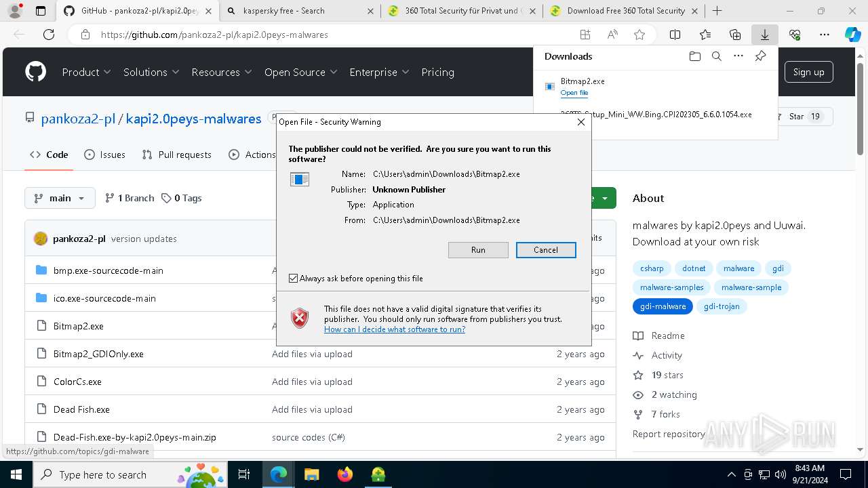The width and height of the screenshot is (868, 488).
Task: Add page to favorites star icon
Action: pos(639,35)
